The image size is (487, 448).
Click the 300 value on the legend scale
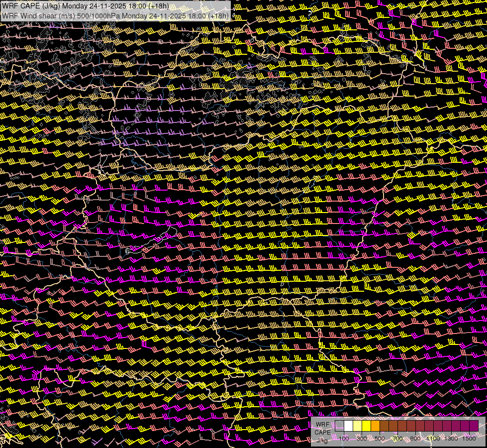point(362,439)
